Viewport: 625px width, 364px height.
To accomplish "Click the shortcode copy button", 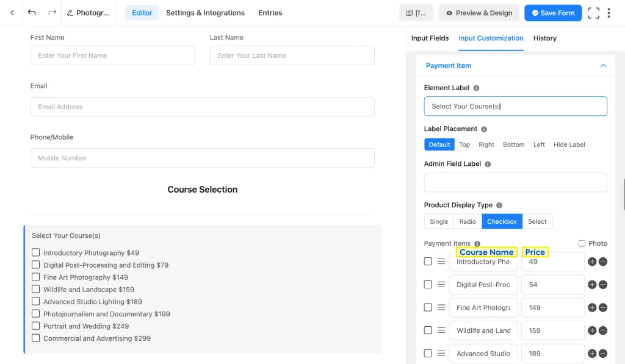I will 416,13.
